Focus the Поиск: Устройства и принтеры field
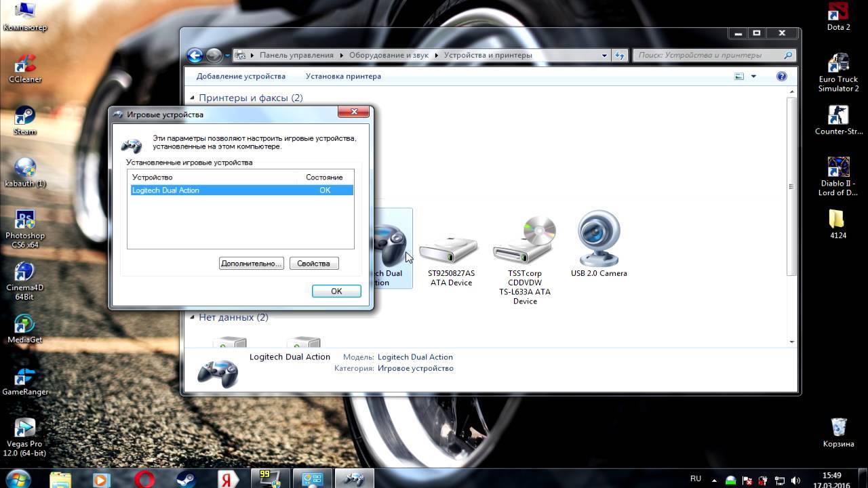The width and height of the screenshot is (868, 488). 714,56
